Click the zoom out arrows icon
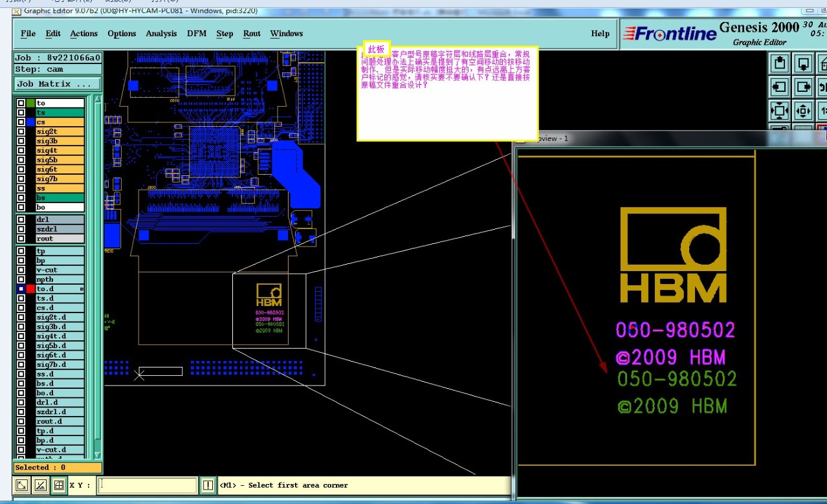827x504 pixels. (803, 111)
